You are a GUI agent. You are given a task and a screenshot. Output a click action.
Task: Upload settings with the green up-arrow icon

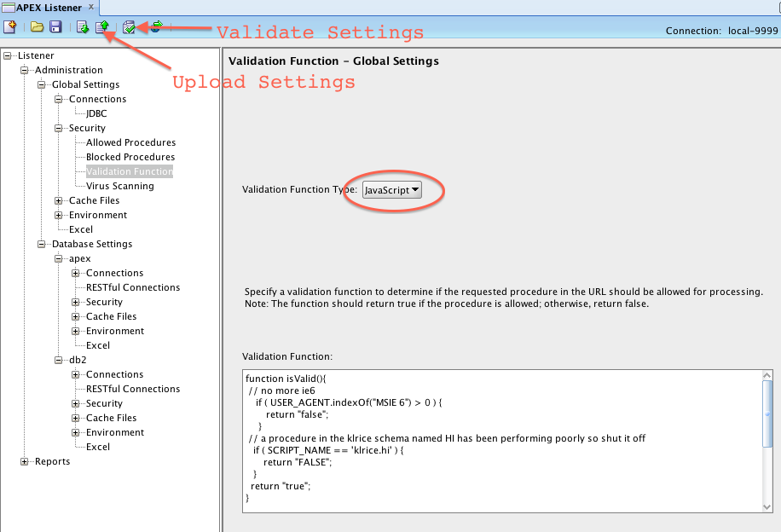click(x=102, y=27)
